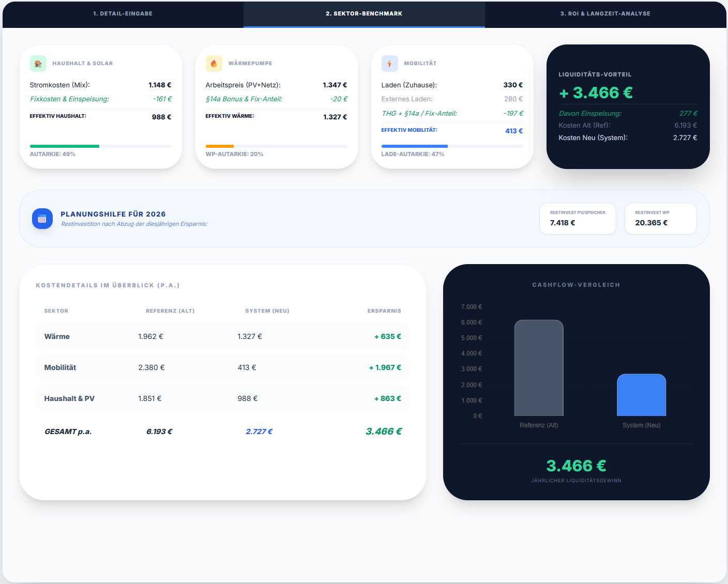Click the flame icon for Wärmepumpe

[214, 64]
